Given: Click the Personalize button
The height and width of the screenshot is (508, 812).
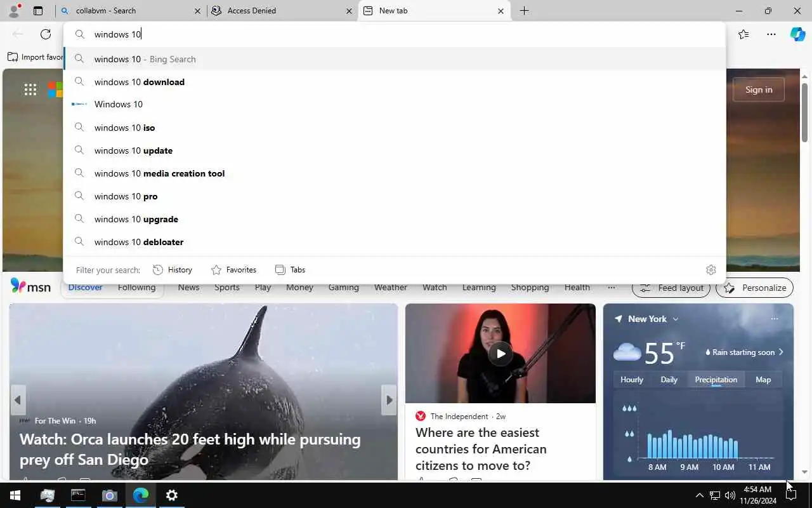Looking at the screenshot, I should [755, 288].
